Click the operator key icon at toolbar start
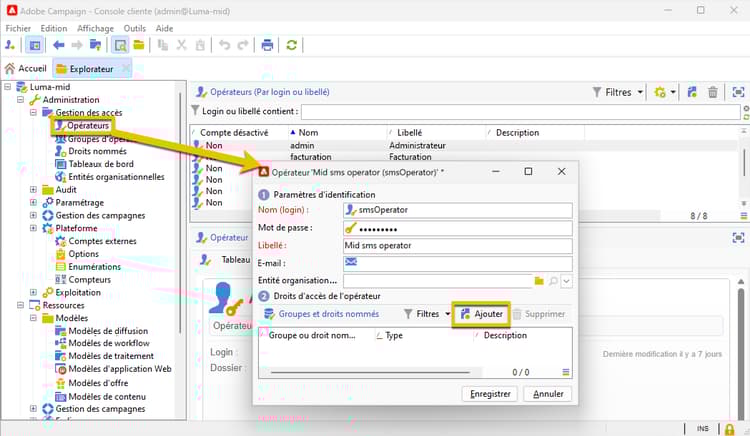This screenshot has height=436, width=750. (x=10, y=45)
